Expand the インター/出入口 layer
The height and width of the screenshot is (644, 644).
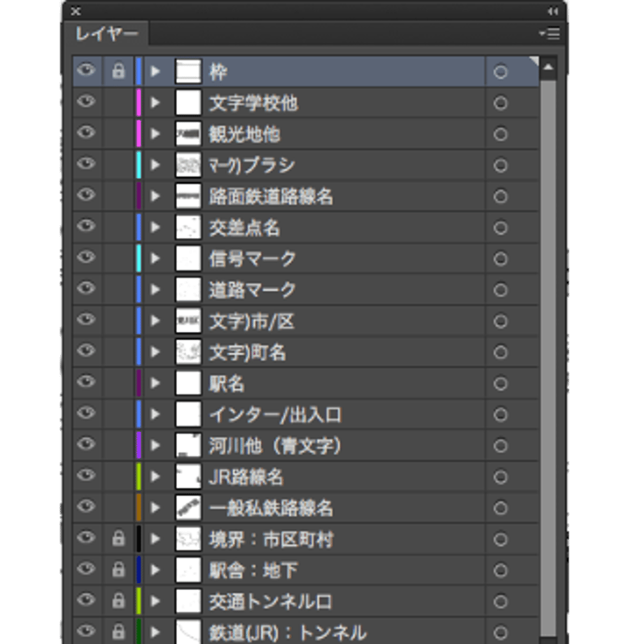click(155, 414)
